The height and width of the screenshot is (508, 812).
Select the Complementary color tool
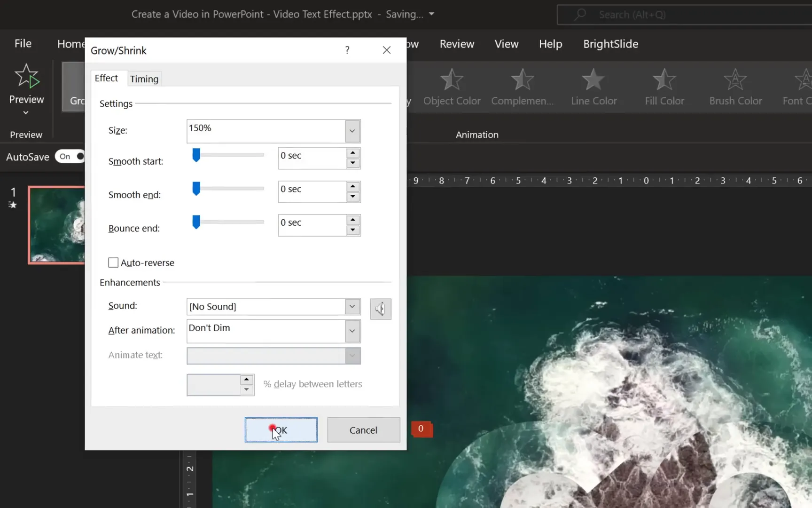point(522,87)
